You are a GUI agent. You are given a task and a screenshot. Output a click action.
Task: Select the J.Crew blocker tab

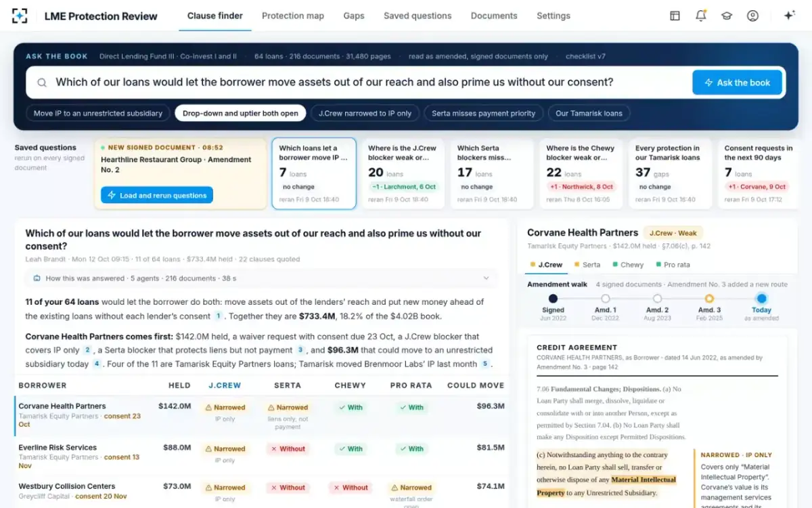546,265
